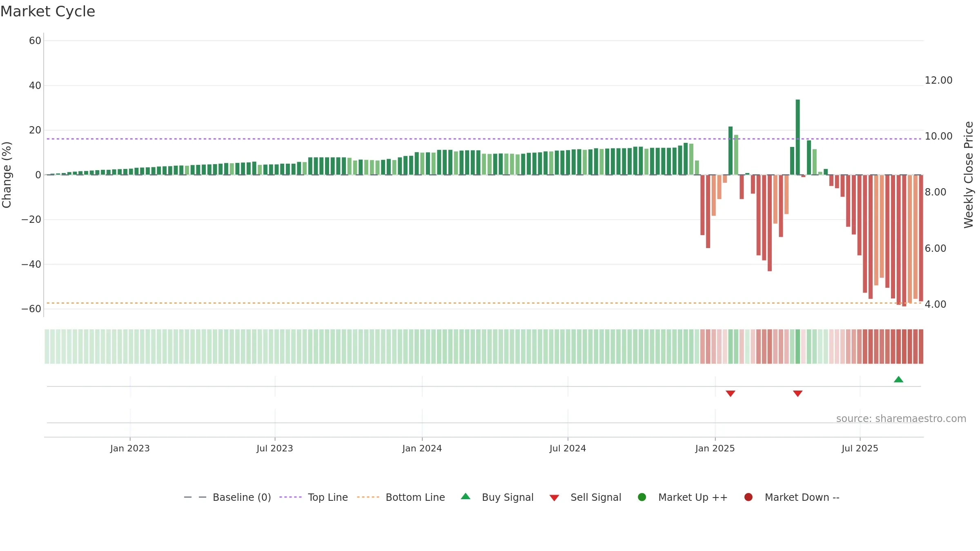The width and height of the screenshot is (980, 551).
Task: Click the Jan 2025 axis label
Action: click(715, 449)
